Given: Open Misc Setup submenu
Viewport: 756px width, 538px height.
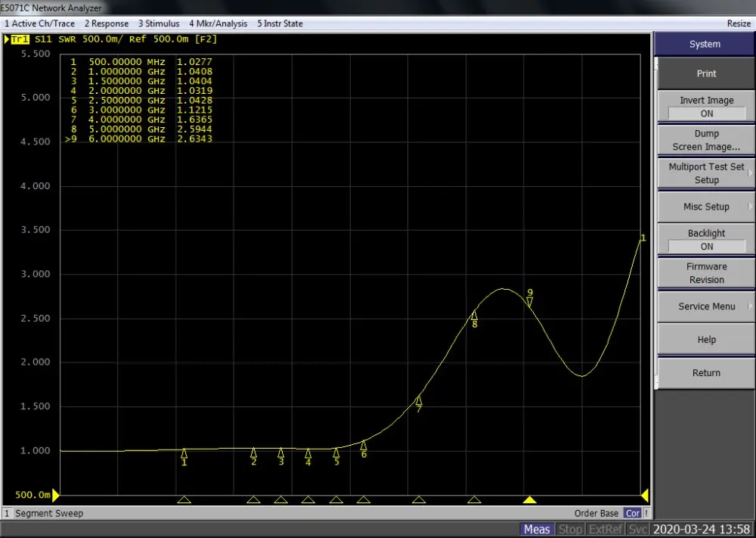Looking at the screenshot, I should [x=706, y=207].
